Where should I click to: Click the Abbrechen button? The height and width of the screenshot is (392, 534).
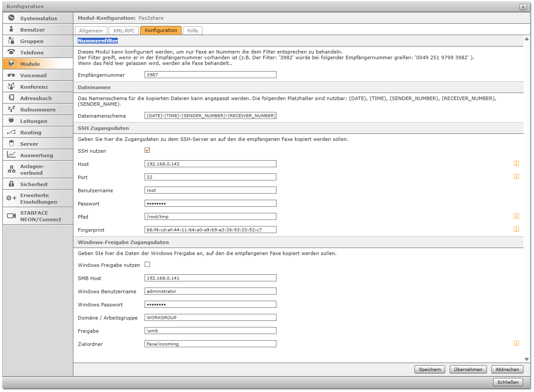[507, 370]
